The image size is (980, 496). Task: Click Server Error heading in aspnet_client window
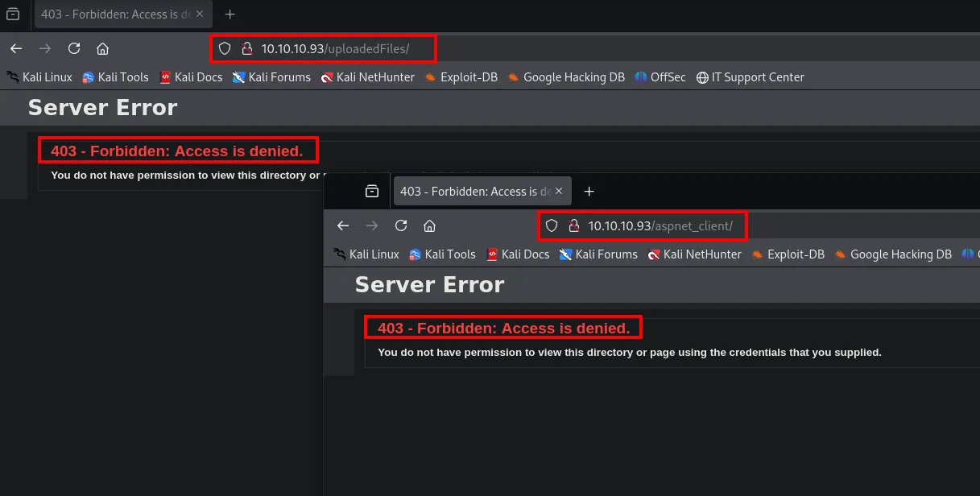[429, 285]
